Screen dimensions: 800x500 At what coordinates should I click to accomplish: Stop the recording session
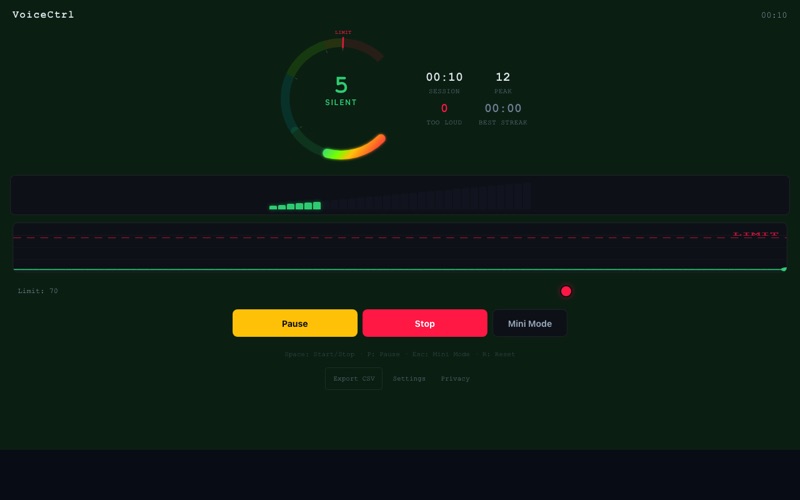(x=424, y=323)
